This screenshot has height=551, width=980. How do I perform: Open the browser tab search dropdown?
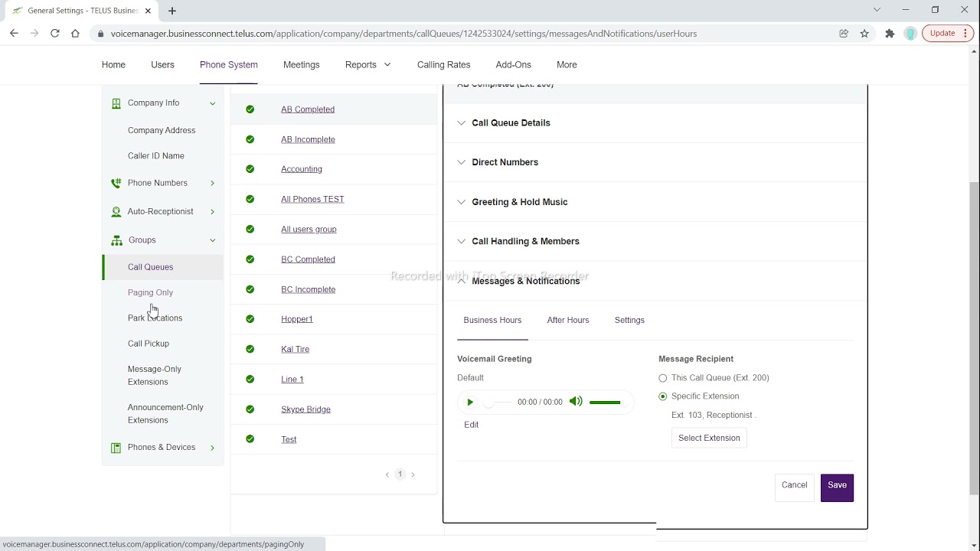877,10
